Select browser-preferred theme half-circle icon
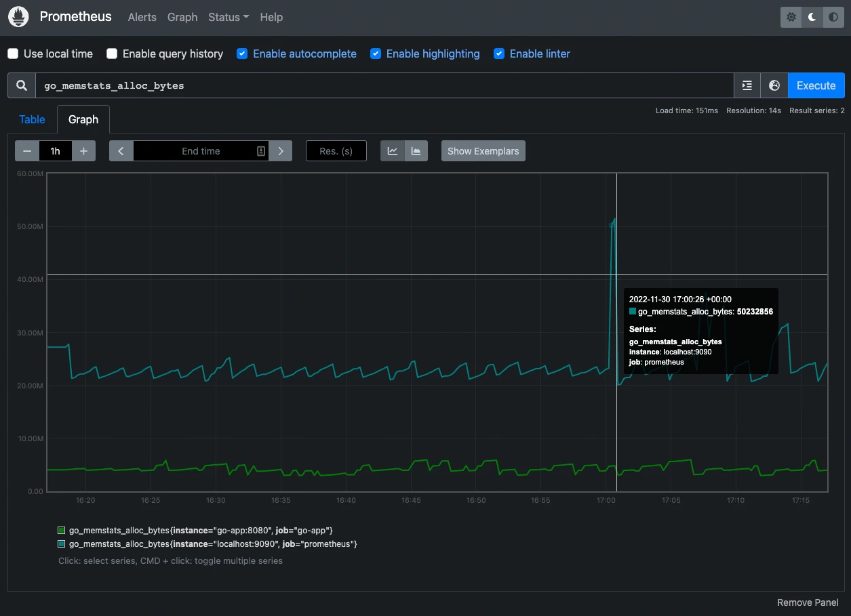The image size is (851, 616). [833, 18]
